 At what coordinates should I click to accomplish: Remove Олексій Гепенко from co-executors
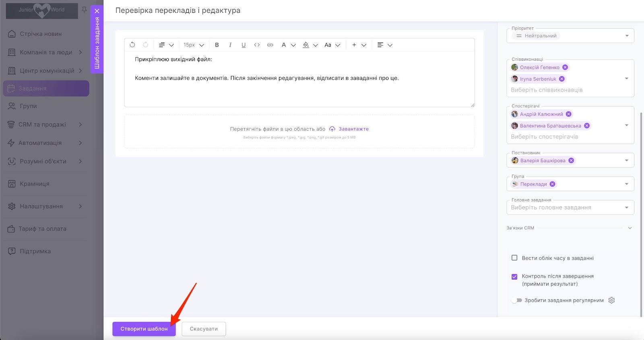(x=565, y=67)
